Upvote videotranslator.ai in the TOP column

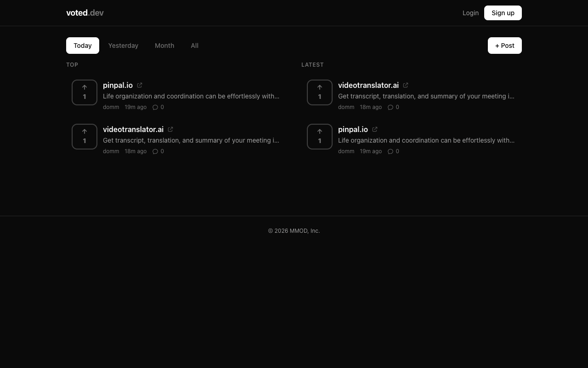[x=85, y=137]
